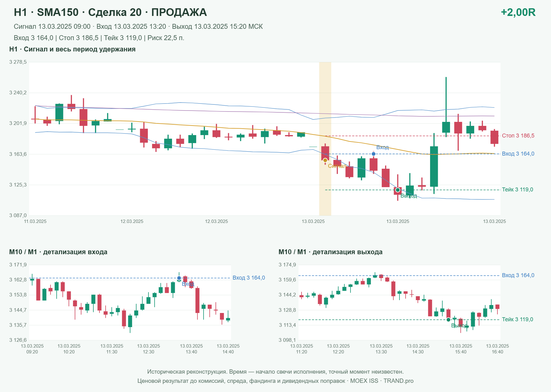551x392 pixels.
Task: Click the highlighted beige signal candle band
Action: click(325, 139)
